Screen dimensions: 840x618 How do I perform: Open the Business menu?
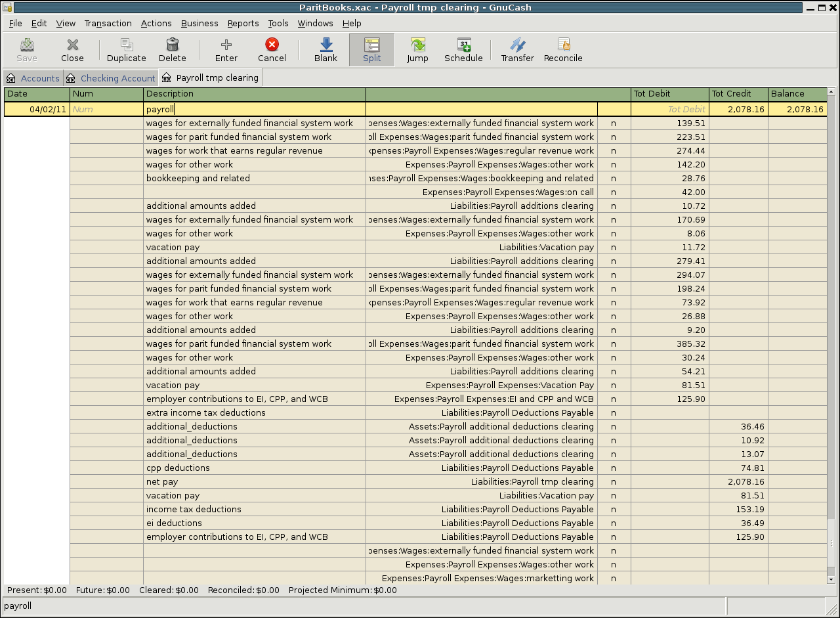click(x=199, y=23)
